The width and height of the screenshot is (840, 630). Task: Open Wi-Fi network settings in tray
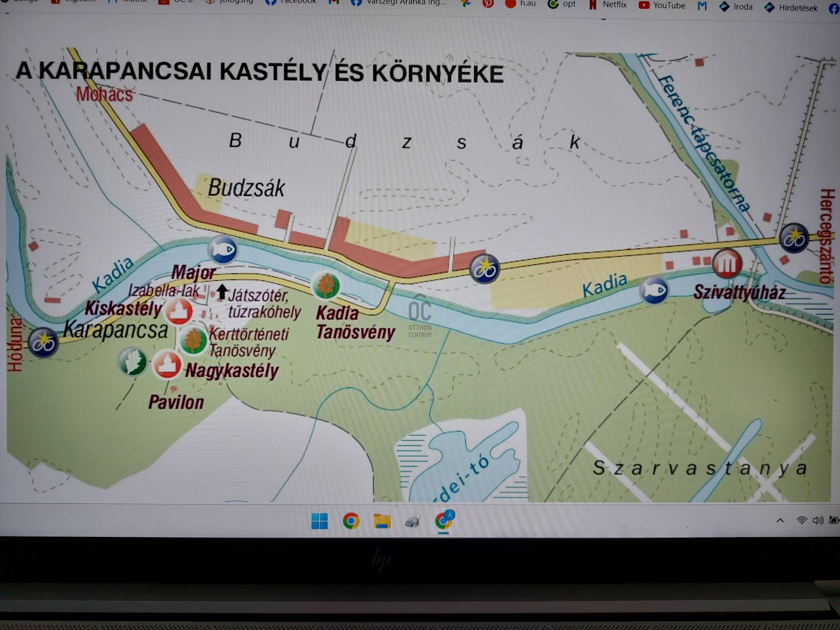(x=801, y=520)
